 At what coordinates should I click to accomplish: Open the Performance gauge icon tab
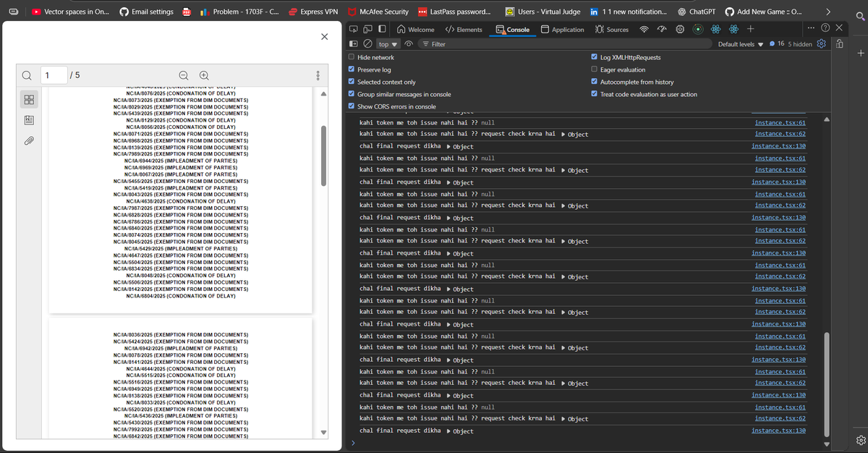(x=661, y=30)
